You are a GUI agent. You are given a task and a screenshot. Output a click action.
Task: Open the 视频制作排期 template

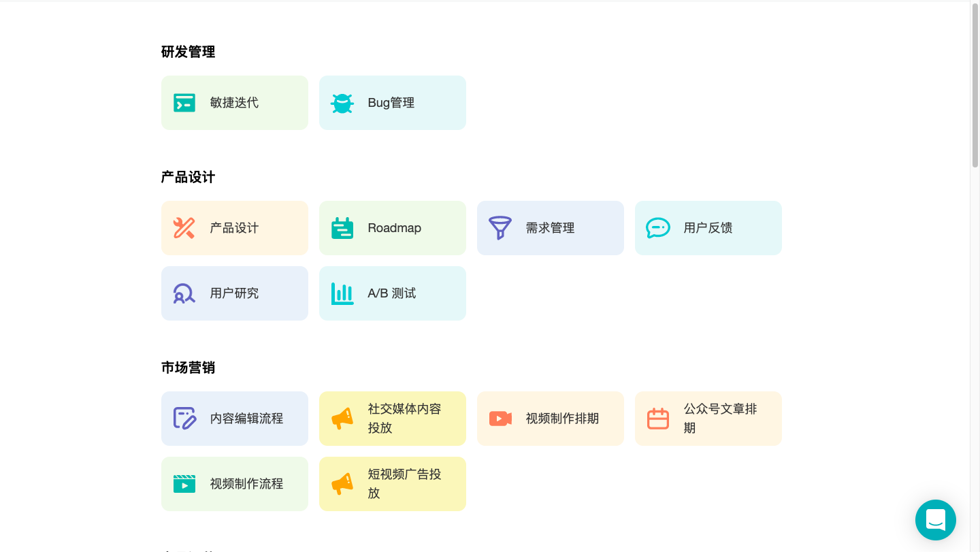coord(551,419)
